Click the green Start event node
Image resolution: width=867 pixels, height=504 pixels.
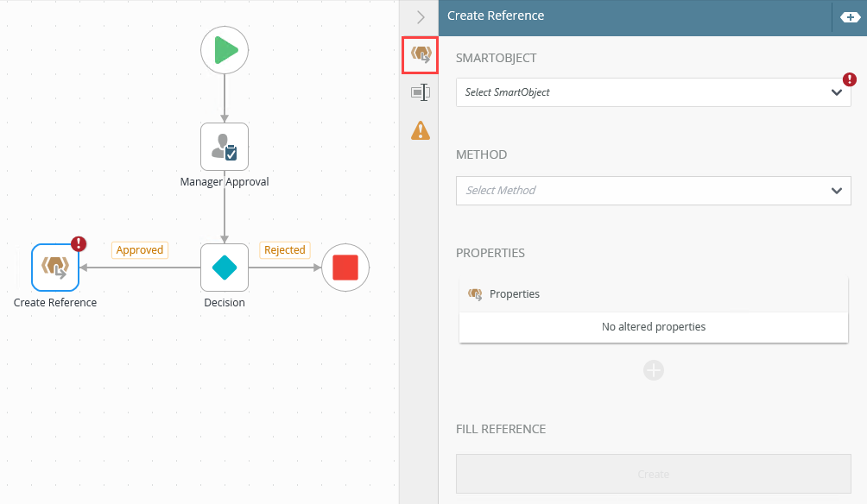tap(225, 50)
